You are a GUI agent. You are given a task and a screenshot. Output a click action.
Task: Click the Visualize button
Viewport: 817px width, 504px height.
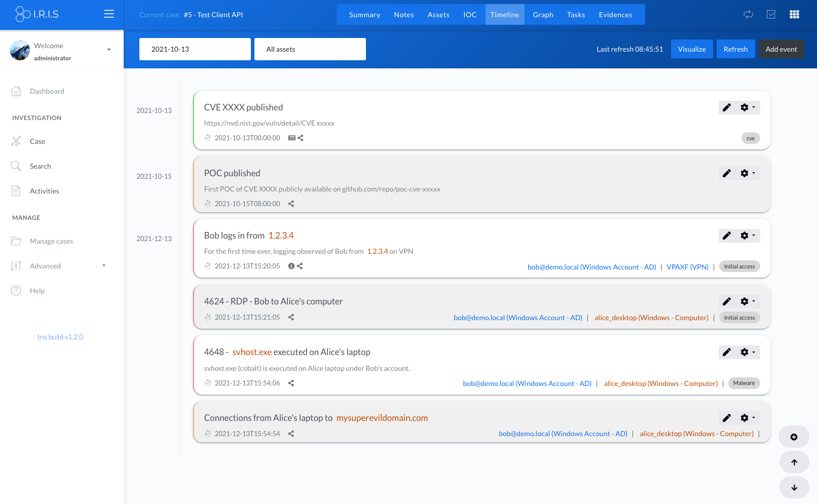(692, 49)
